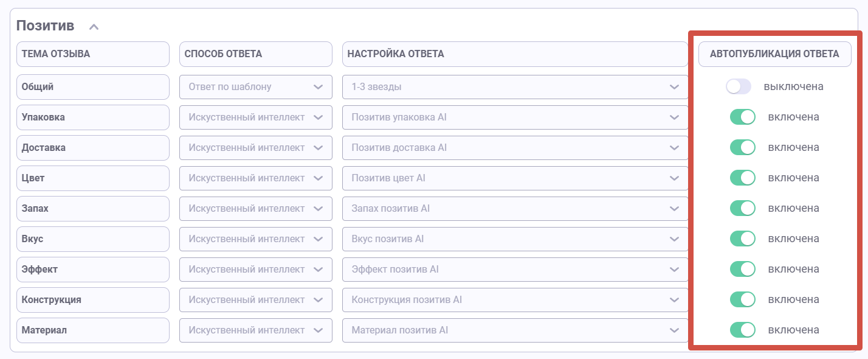This screenshot has width=868, height=359.
Task: Switch off the Цвет autopublication toggle
Action: point(742,178)
